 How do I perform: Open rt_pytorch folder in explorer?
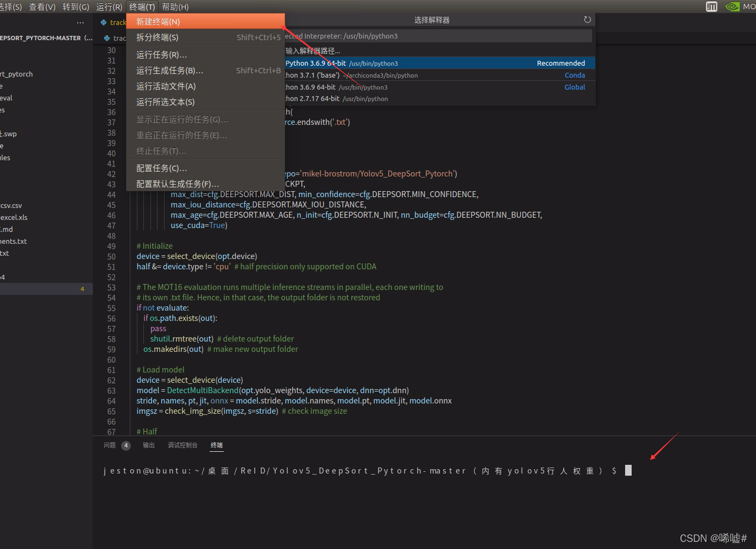[x=46, y=74]
